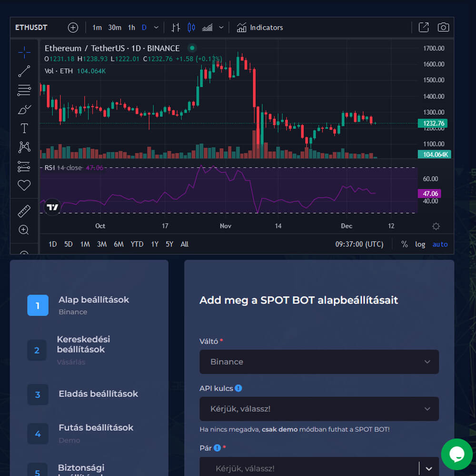Click the 1232.76 price label
Screen dimensions: 476x476
[x=433, y=123]
